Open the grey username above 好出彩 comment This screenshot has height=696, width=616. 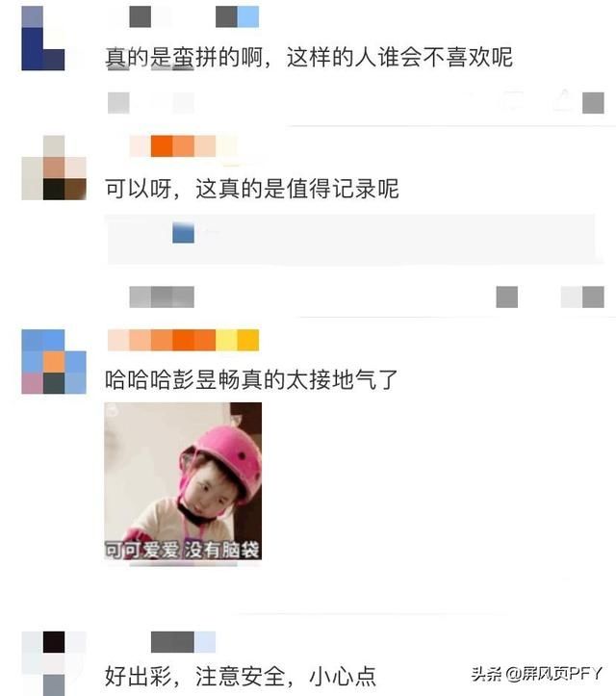pos(183,642)
